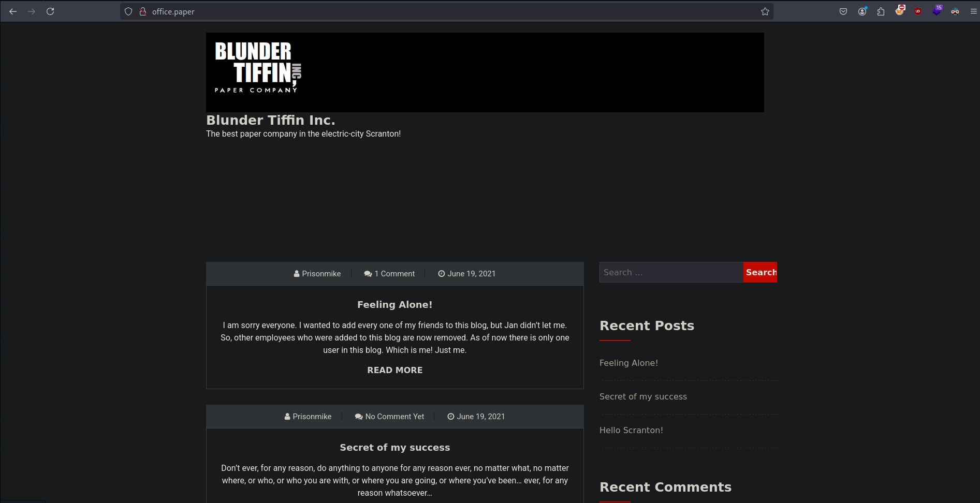Open Feeling Alone! in Recent Posts
Viewport: 980px width, 503px height.
click(x=628, y=363)
